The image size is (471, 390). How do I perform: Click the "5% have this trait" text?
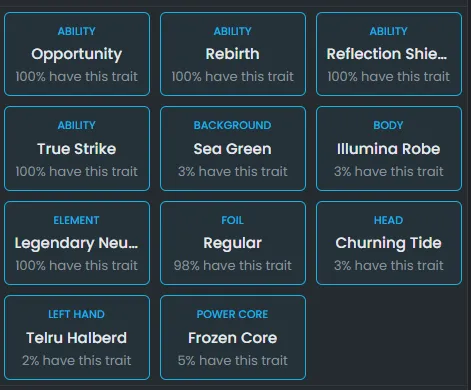(233, 360)
